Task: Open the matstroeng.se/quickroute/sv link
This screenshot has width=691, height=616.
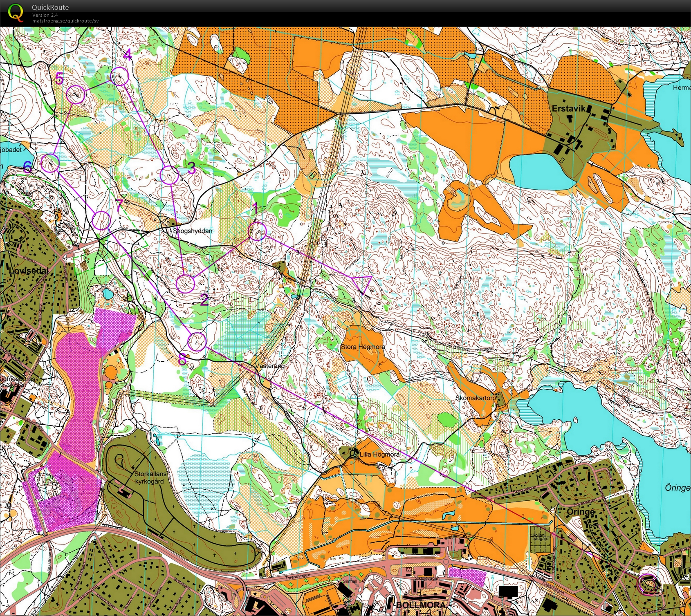Action: tap(65, 21)
